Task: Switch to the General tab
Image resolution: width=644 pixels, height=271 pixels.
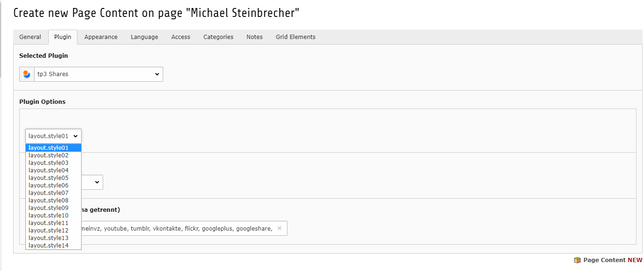Action: pos(30,37)
